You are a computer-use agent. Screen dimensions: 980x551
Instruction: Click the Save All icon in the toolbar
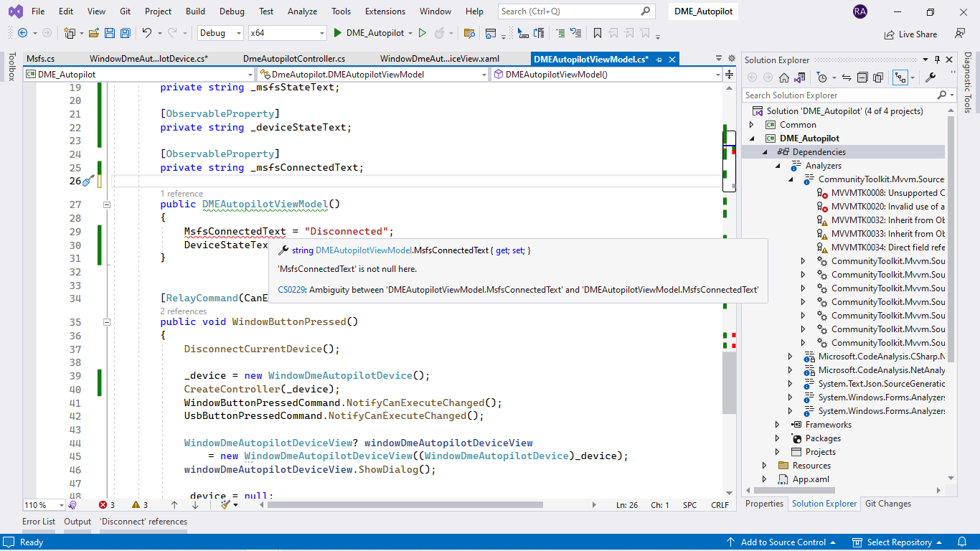coord(126,33)
